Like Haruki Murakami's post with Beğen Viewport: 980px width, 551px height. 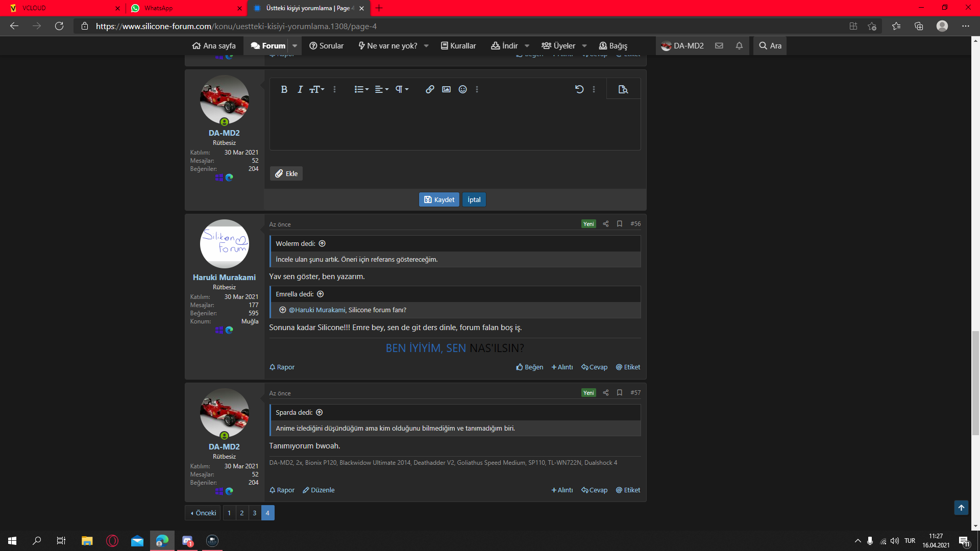(x=530, y=367)
